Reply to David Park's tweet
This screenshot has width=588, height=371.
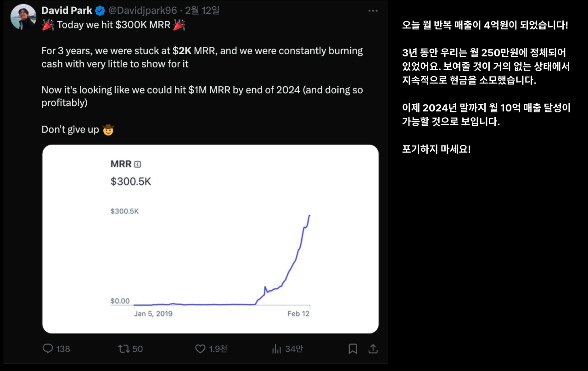(48, 349)
